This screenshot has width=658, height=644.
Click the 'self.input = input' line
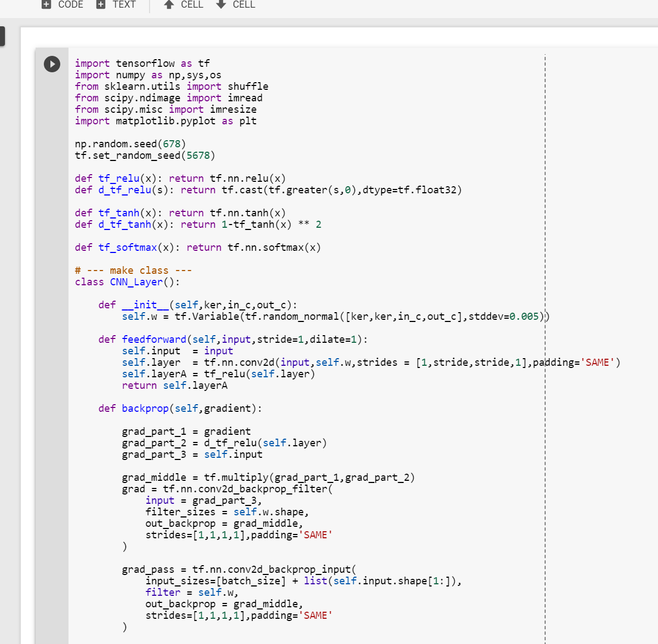pyautogui.click(x=178, y=351)
